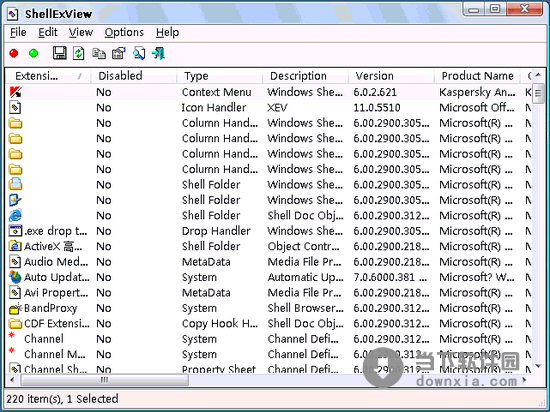Image resolution: width=550 pixels, height=412 pixels.
Task: Click 'BandProxy' extension name
Action: tap(51, 308)
